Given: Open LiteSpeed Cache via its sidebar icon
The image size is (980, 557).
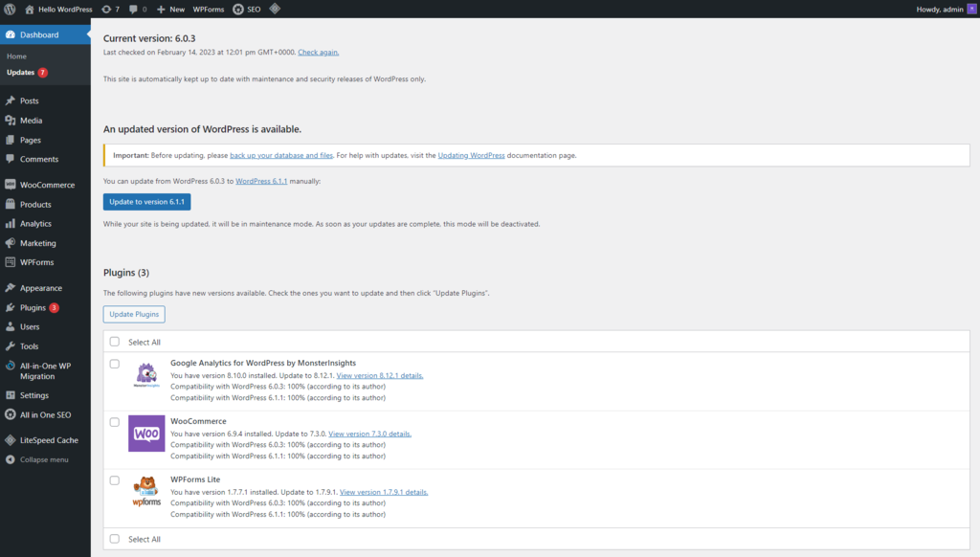Looking at the screenshot, I should (x=10, y=439).
